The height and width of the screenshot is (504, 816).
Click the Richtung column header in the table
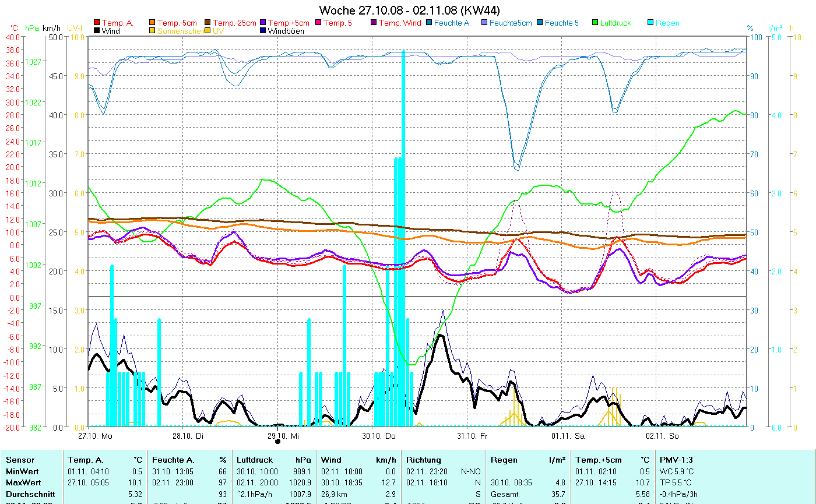pos(424,460)
